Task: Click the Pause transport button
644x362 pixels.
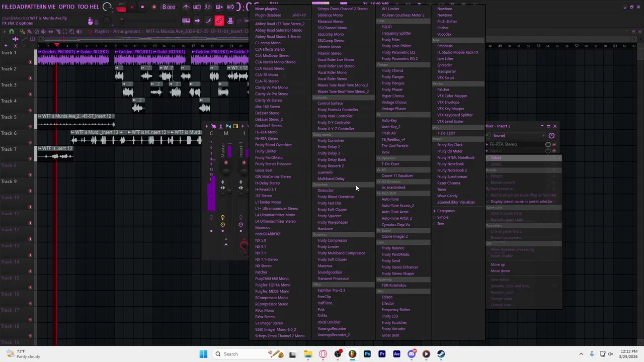Action: click(132, 7)
